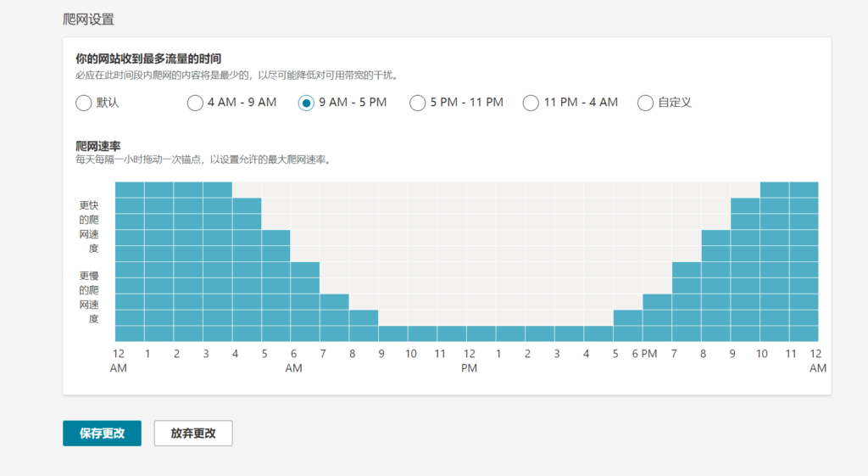Image resolution: width=868 pixels, height=476 pixels.
Task: Select the 默认 radio option
Action: click(83, 103)
